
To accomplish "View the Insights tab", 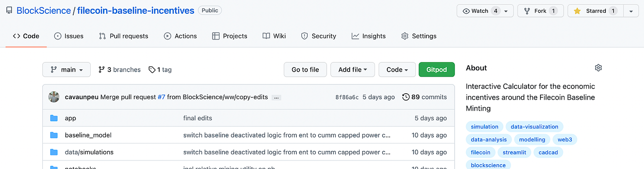I will 368,36.
